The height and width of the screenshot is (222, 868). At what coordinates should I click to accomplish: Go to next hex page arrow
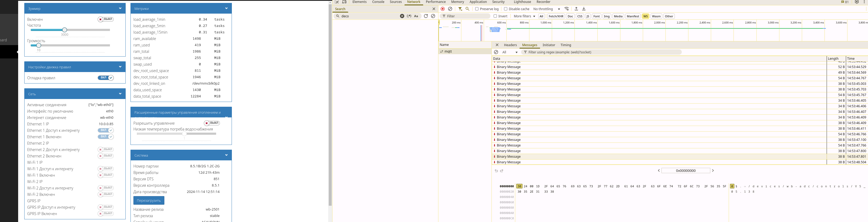pyautogui.click(x=713, y=171)
